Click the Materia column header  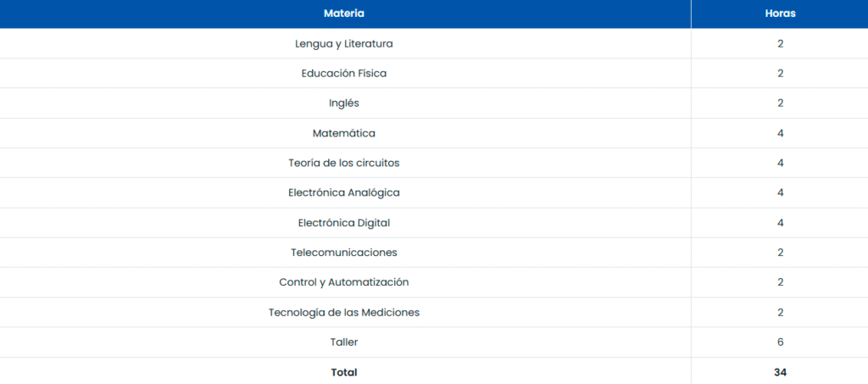(x=344, y=14)
